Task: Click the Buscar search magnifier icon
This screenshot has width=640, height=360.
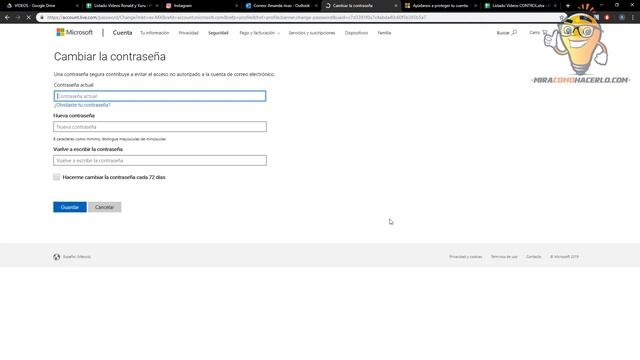Action: tap(514, 33)
